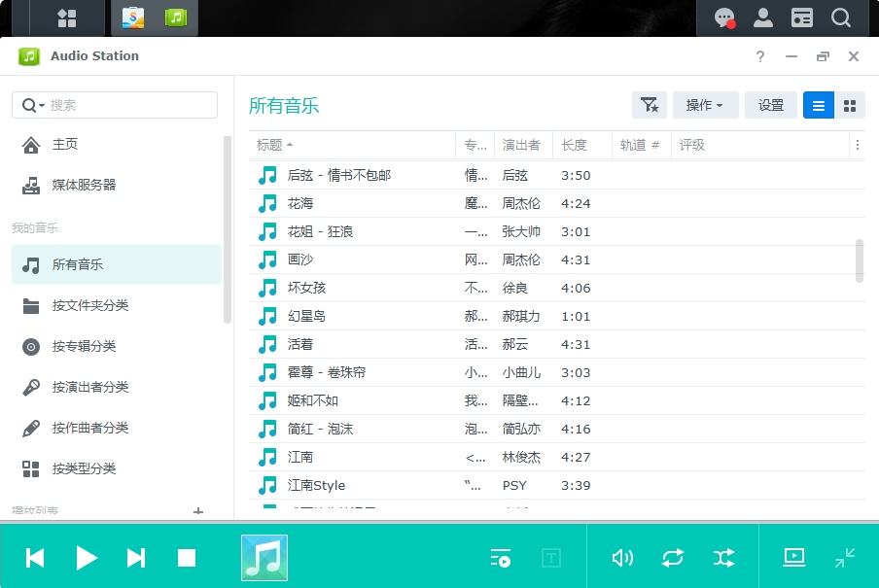Skip to the next track

click(136, 558)
